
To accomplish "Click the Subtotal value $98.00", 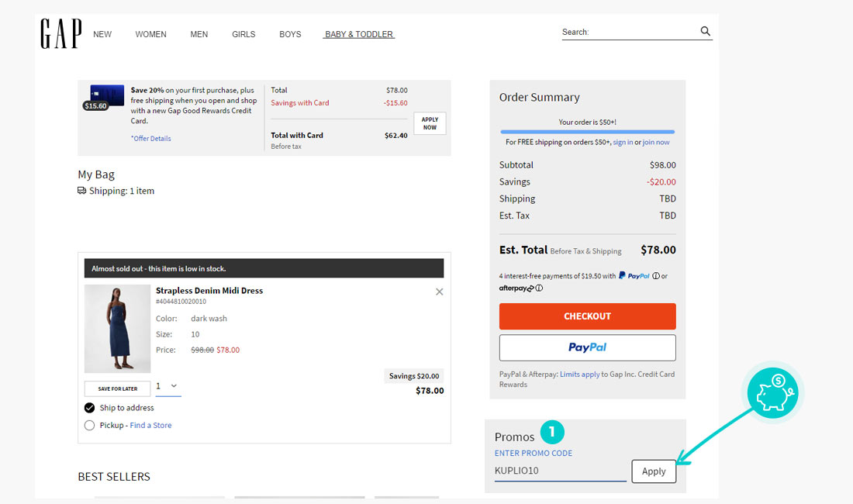I will pos(662,164).
